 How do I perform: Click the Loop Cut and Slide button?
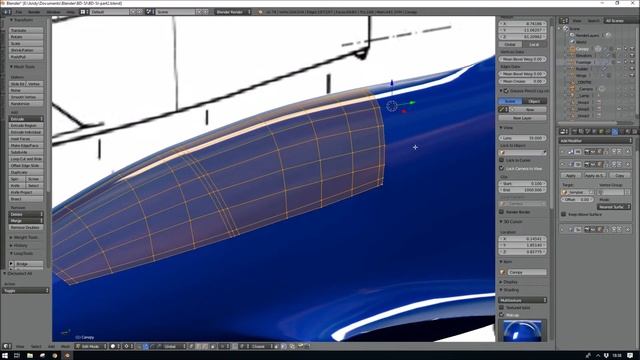coord(26,159)
